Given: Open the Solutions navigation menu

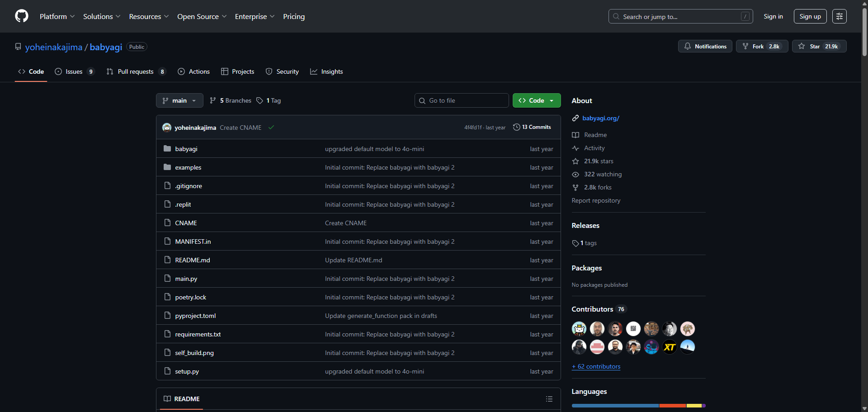Looking at the screenshot, I should [x=102, y=16].
